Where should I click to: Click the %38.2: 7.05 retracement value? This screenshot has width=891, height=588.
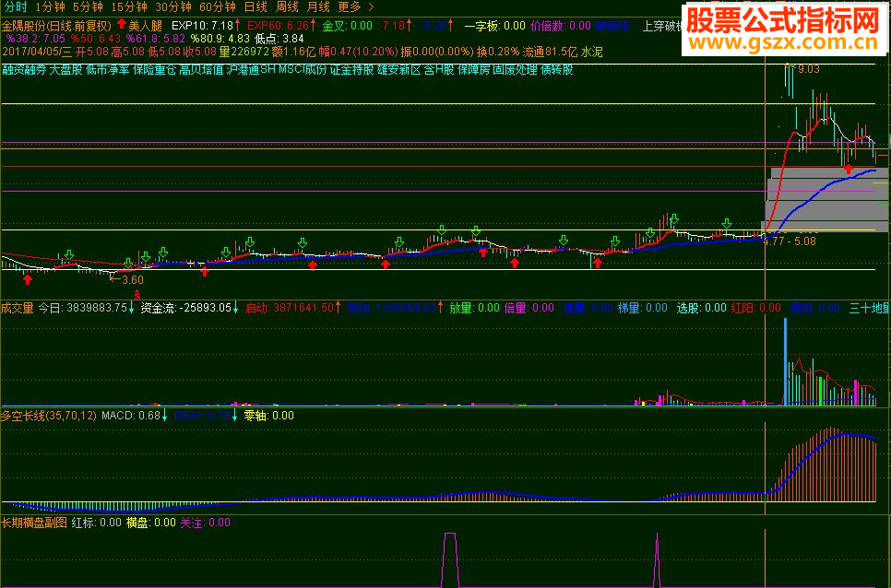pyautogui.click(x=36, y=39)
